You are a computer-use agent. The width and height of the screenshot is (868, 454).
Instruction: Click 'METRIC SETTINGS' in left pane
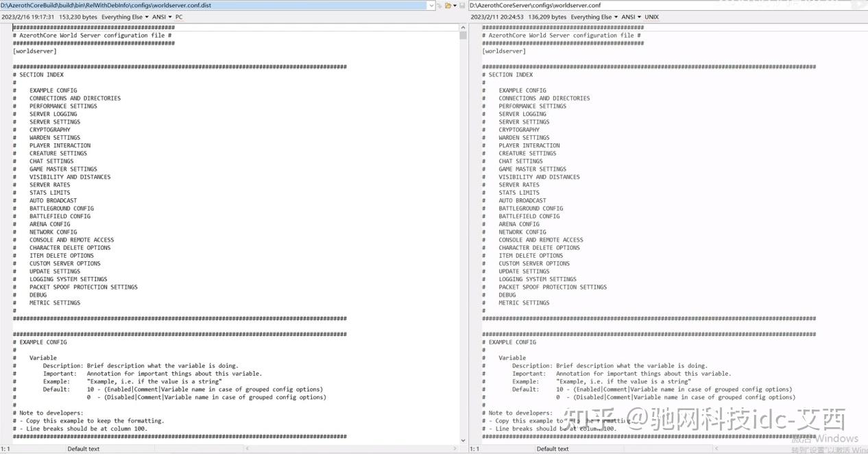click(54, 303)
